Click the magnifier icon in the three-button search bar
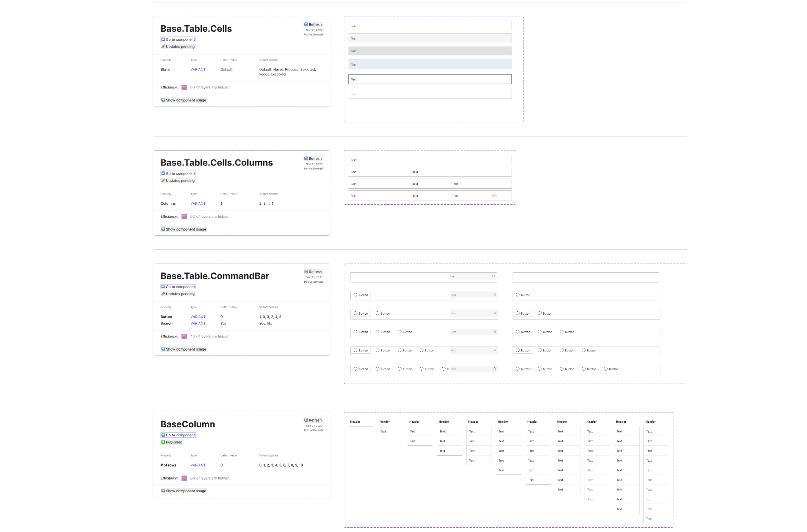Viewport: 807px width, 532px height. click(x=495, y=332)
